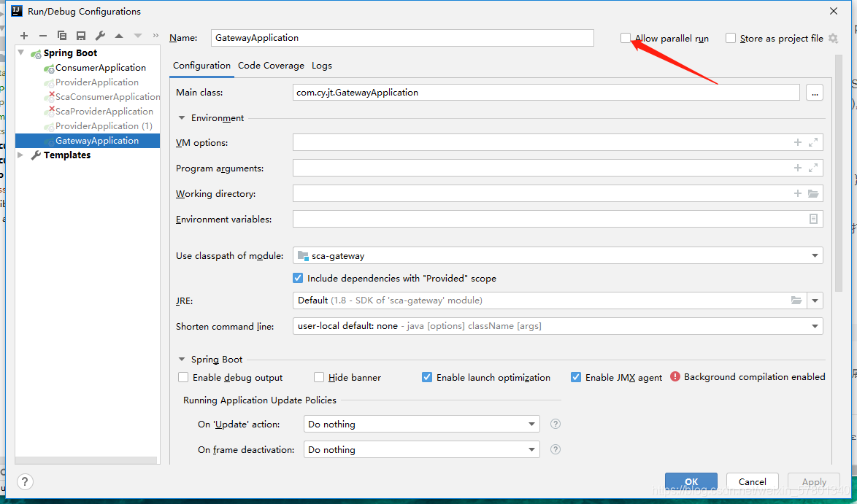Add new configuration with plus icon
Screen dimensions: 857x504
click(x=24, y=36)
